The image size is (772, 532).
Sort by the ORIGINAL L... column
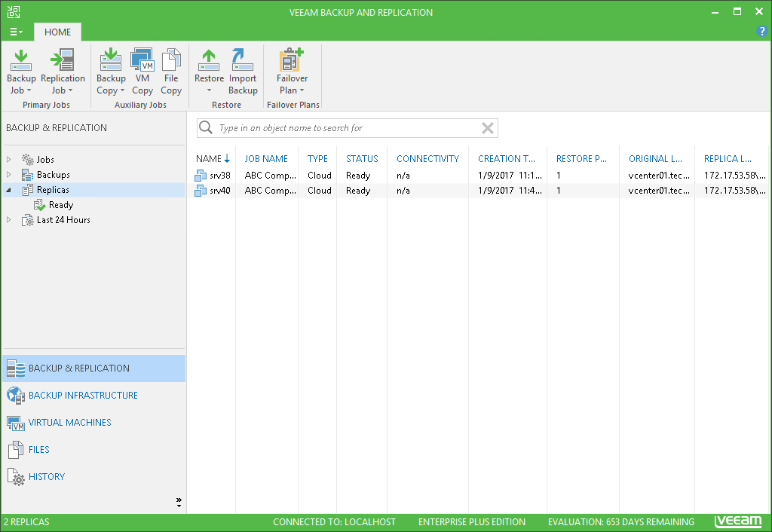point(655,159)
